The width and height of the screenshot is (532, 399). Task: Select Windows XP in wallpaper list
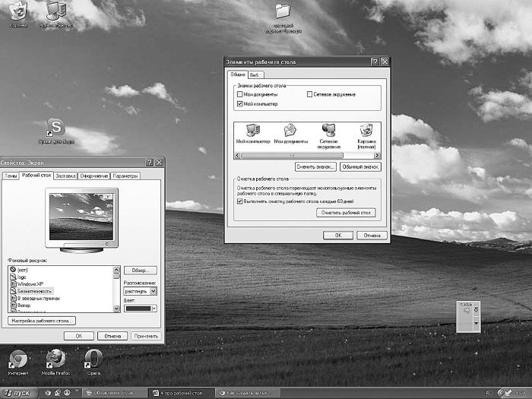(x=30, y=284)
